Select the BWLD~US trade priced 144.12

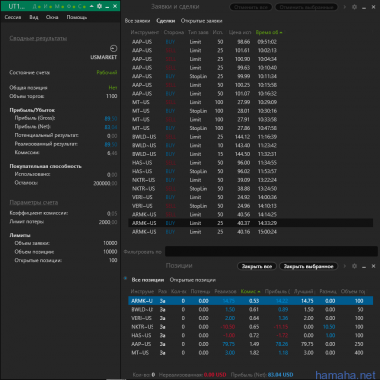(x=250, y=137)
